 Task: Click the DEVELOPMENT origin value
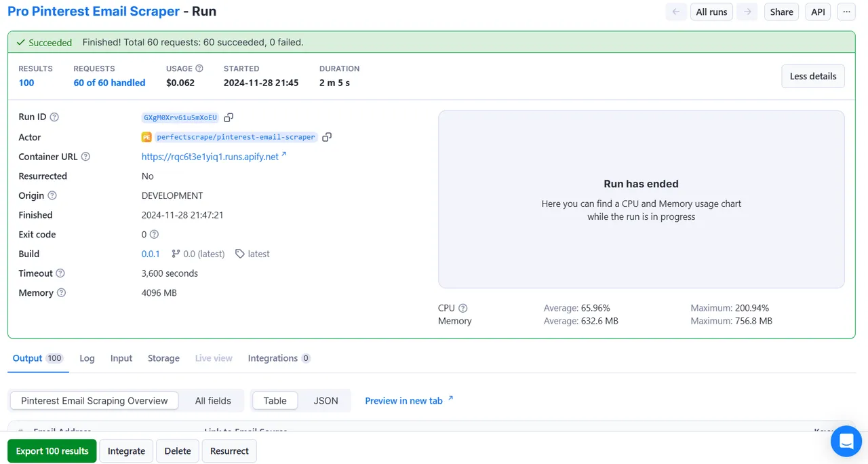click(172, 195)
